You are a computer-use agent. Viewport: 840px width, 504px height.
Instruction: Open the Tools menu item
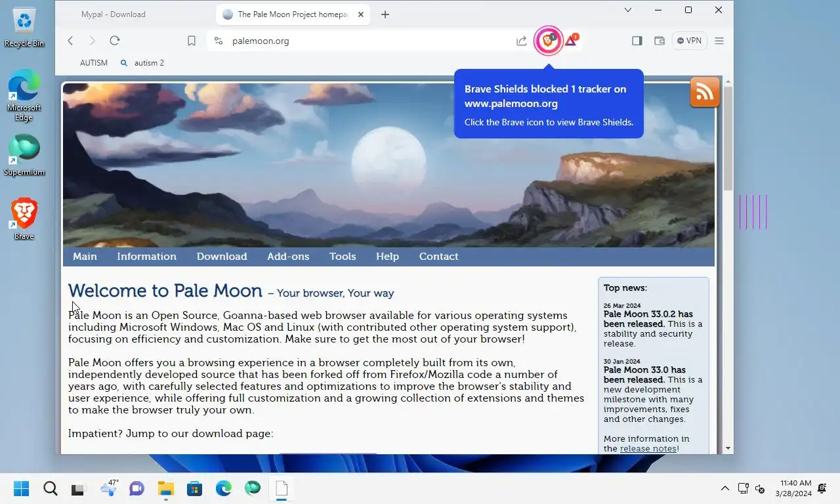tap(343, 257)
